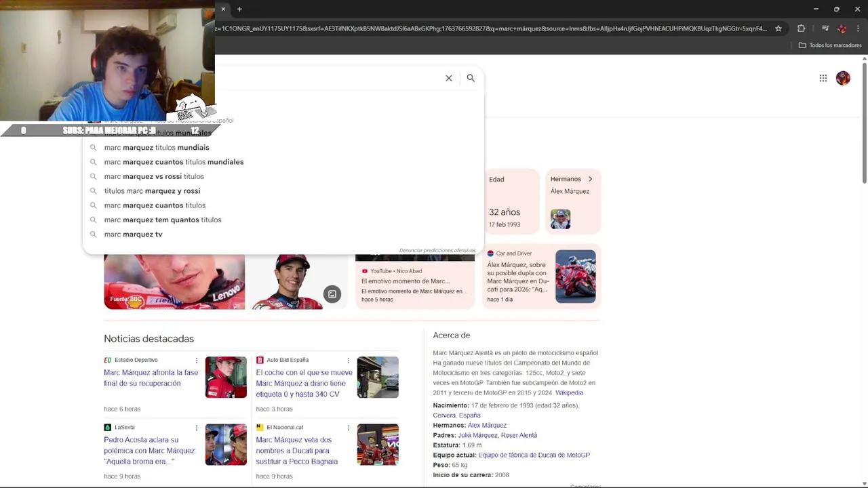Clear the search box with X

click(x=449, y=78)
